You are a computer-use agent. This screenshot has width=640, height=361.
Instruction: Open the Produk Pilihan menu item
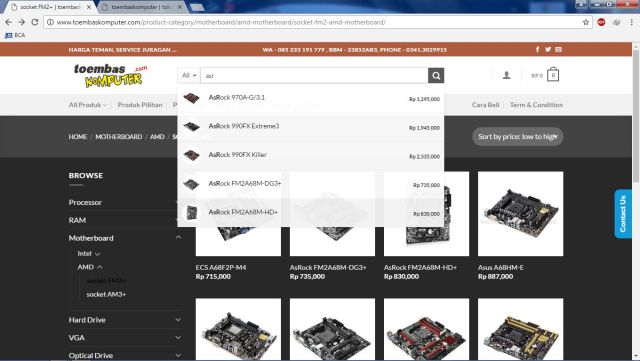pos(140,105)
